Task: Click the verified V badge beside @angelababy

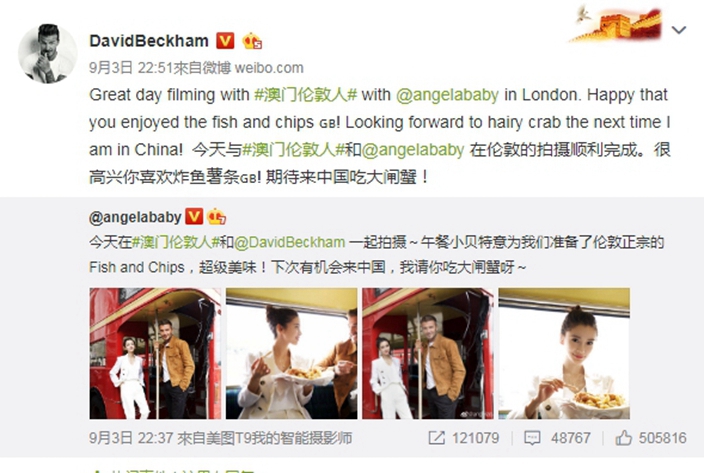Action: pos(194,217)
